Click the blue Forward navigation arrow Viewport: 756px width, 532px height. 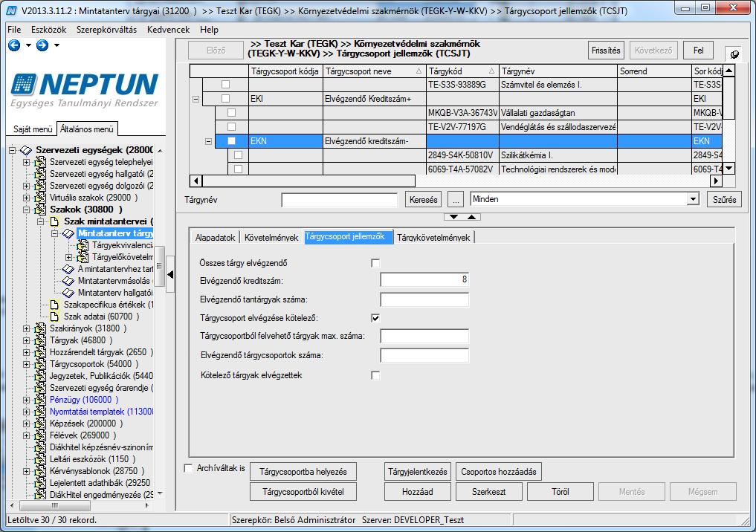pos(42,45)
